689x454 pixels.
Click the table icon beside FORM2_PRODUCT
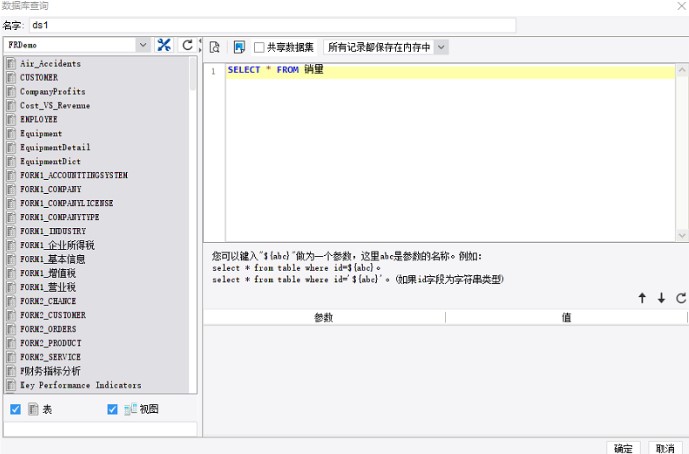click(x=11, y=343)
